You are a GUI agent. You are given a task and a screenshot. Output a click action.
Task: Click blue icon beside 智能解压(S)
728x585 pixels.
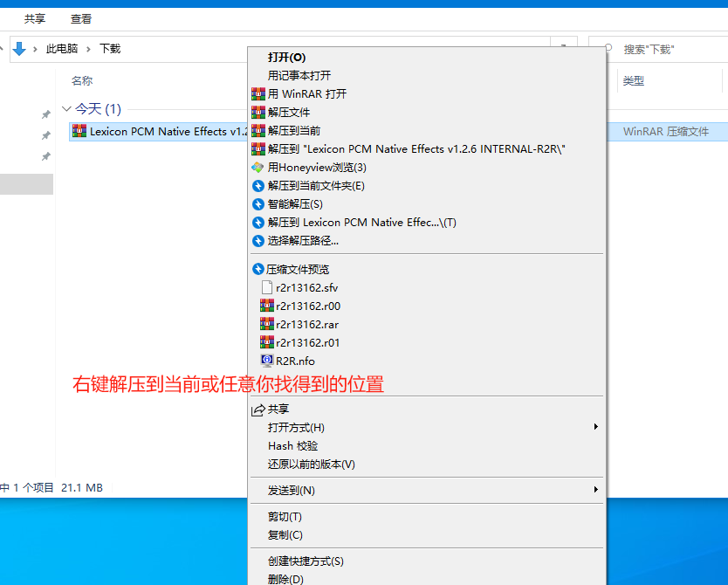click(258, 204)
